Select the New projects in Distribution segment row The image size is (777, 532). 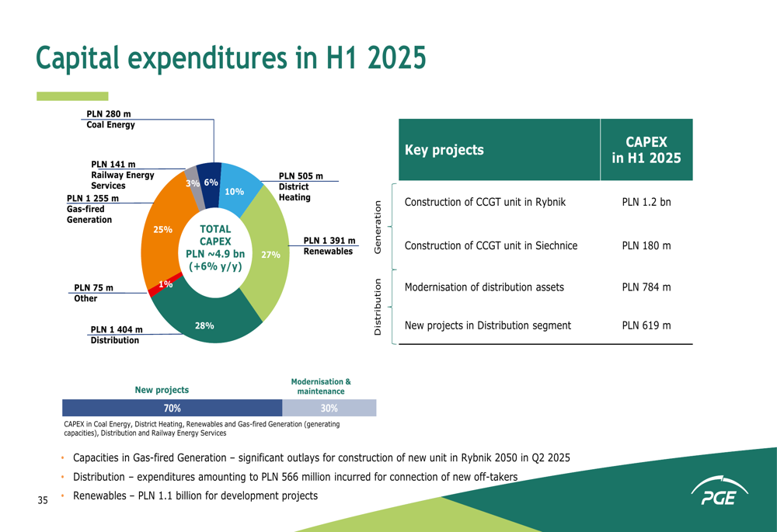click(x=487, y=325)
